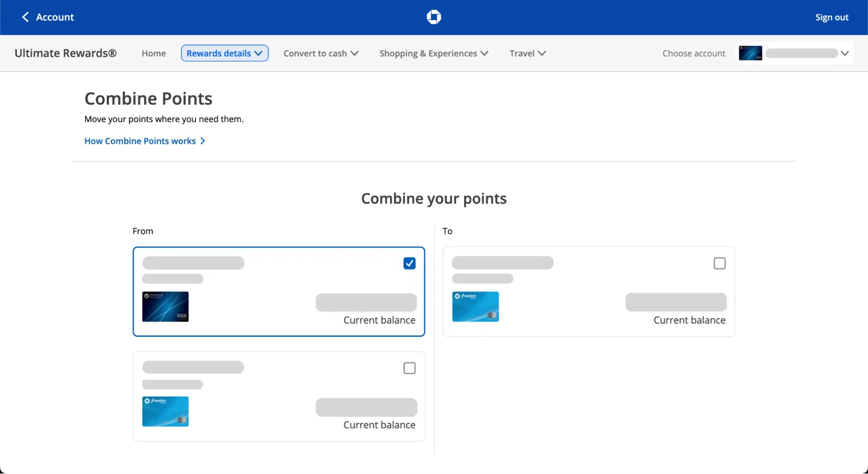Check the Freedom card checkbox under From

[409, 368]
